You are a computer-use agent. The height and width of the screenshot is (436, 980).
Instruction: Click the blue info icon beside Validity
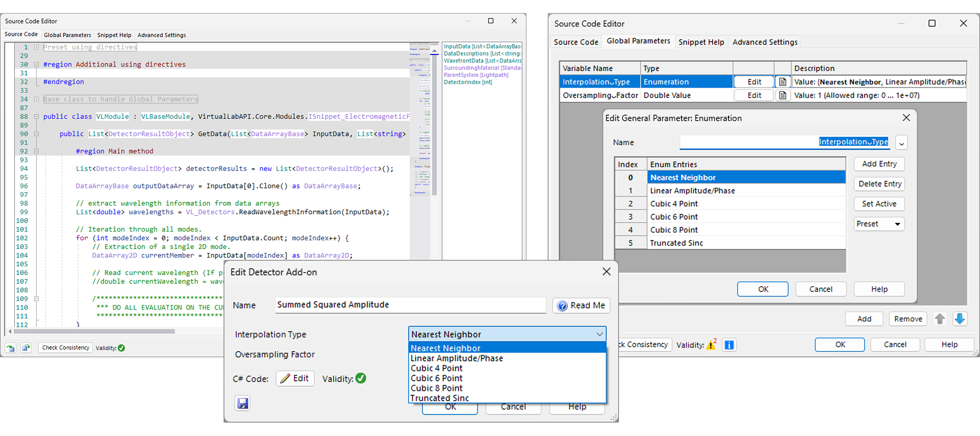(x=729, y=344)
